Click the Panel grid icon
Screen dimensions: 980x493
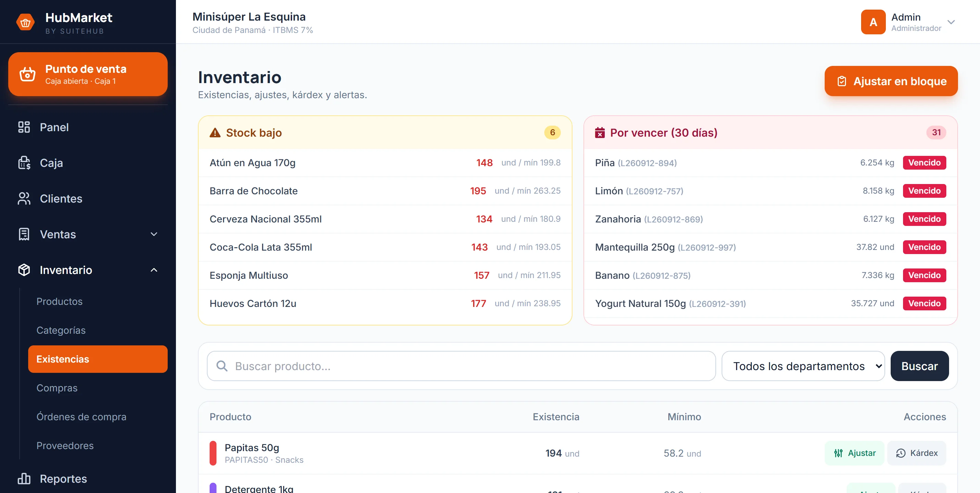[24, 127]
